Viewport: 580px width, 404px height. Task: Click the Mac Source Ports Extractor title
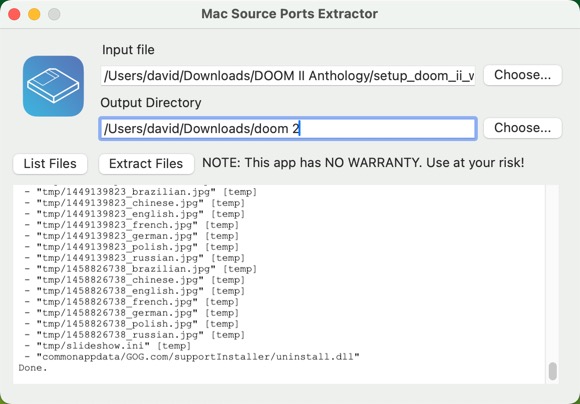click(x=290, y=14)
